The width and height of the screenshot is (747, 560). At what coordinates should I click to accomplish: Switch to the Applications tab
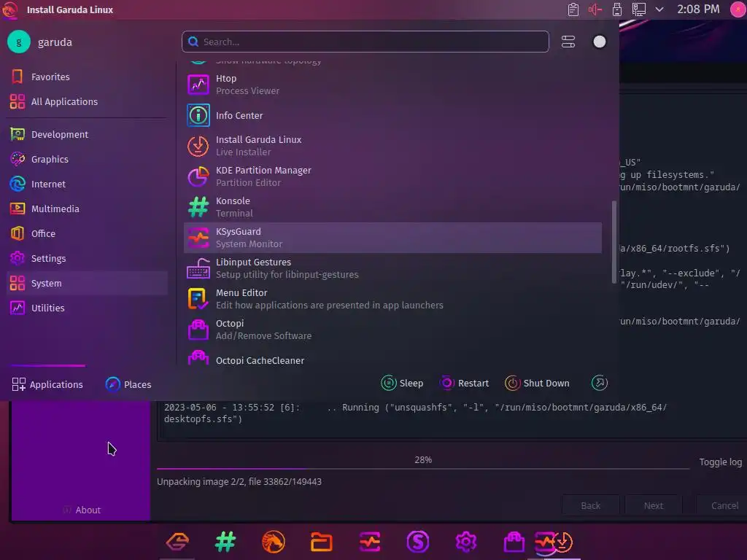(x=47, y=384)
